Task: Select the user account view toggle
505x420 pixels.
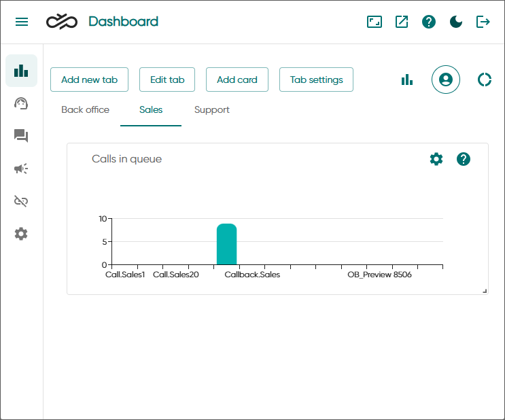Action: pyautogui.click(x=446, y=80)
